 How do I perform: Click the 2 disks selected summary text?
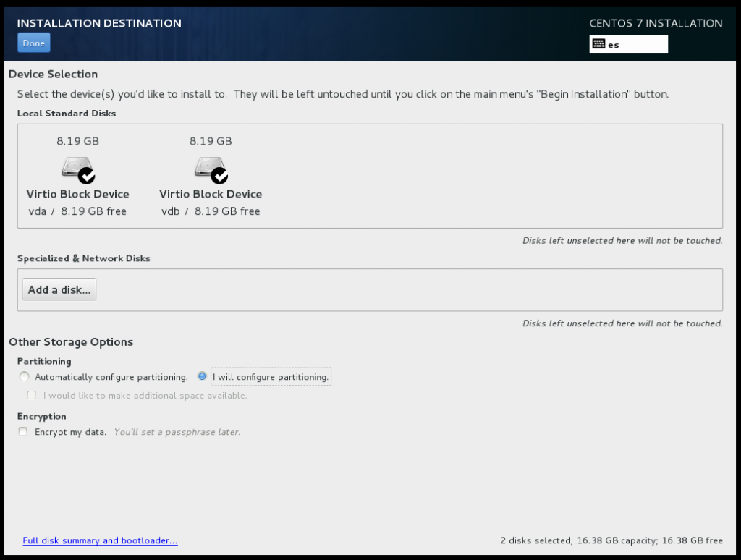tap(610, 540)
